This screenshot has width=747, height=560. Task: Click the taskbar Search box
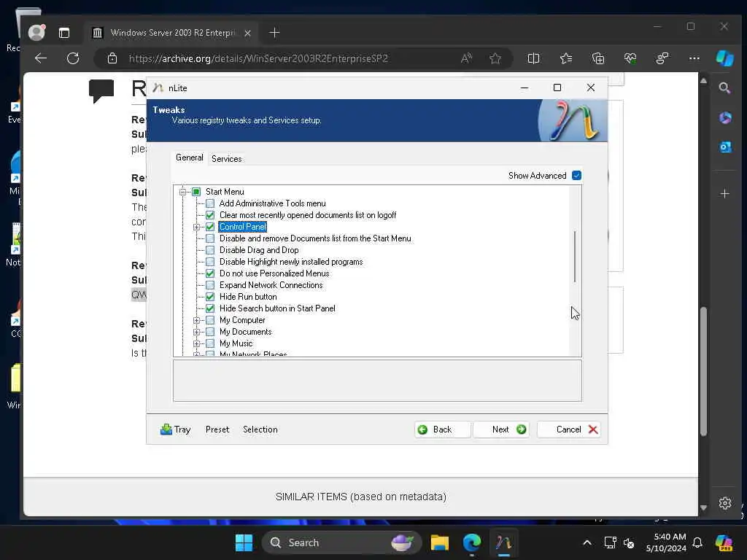click(x=341, y=542)
